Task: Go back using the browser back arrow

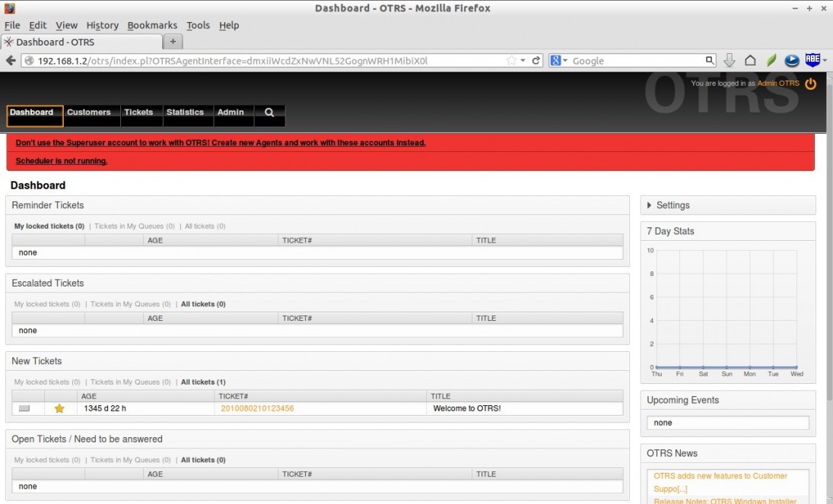Action: click(x=11, y=60)
